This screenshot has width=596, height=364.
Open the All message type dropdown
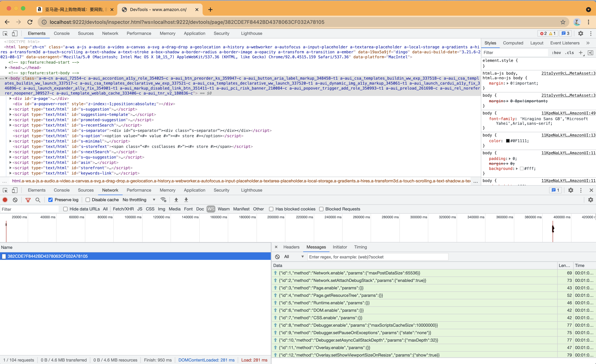[294, 257]
